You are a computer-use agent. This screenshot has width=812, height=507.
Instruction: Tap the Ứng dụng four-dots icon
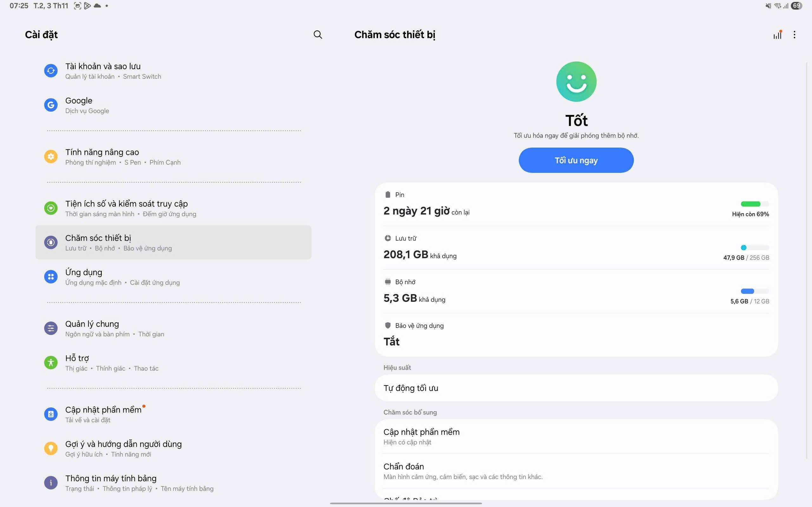point(51,277)
